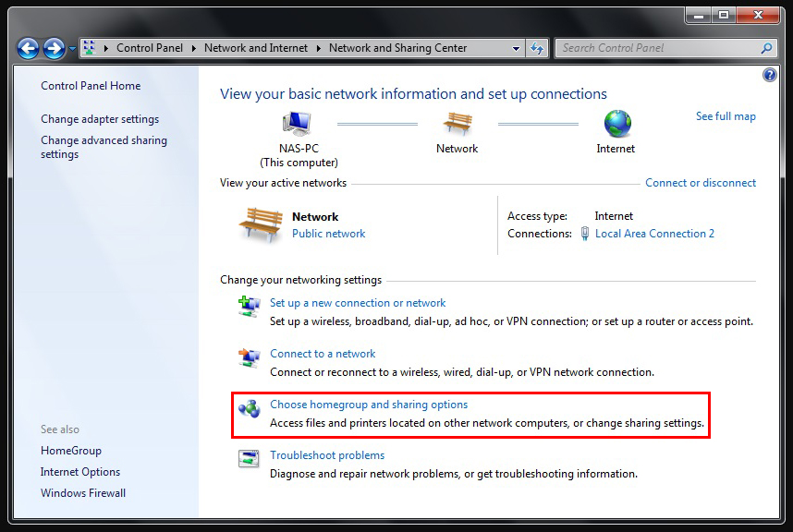This screenshot has width=793, height=532.
Task: Click the 'NAS-PC' computer name text
Action: pos(299,149)
